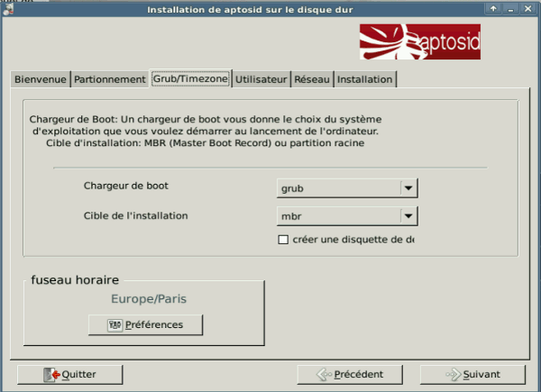Click the Europe/Paris timezone text

(x=149, y=299)
